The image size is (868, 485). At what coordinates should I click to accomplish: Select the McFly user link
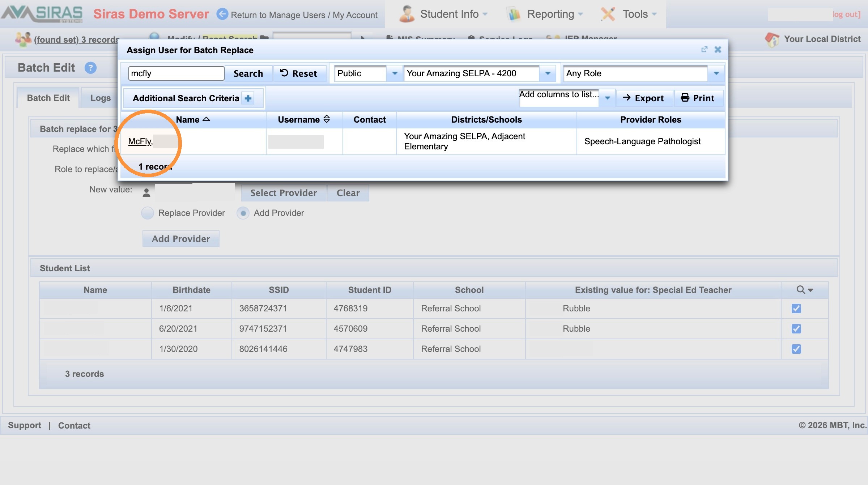tap(140, 141)
